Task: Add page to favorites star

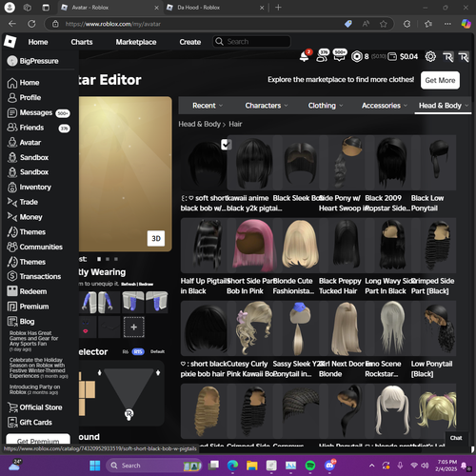Action: pyautogui.click(x=384, y=24)
